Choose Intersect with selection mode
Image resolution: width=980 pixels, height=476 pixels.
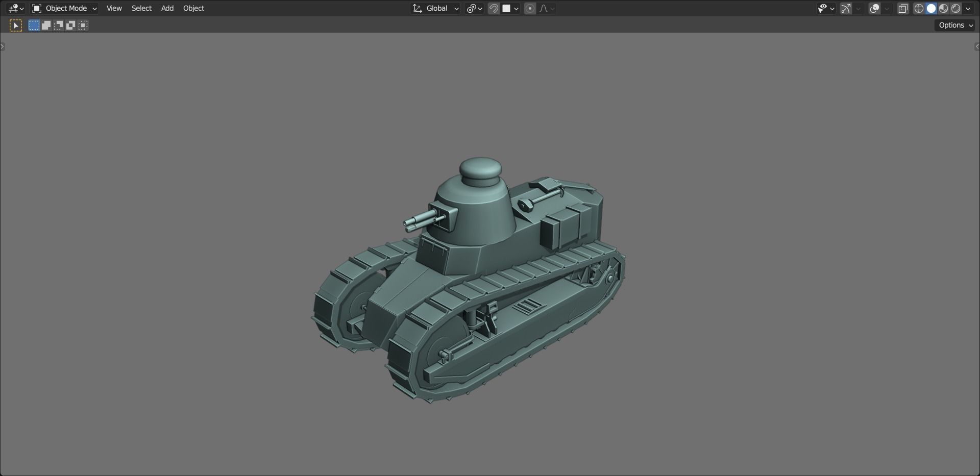pos(83,25)
